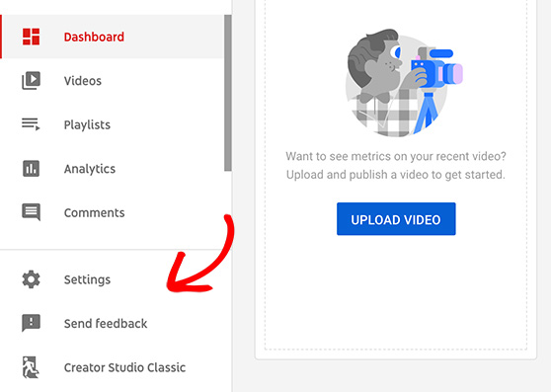Click the UPLOAD VIDEO button
The image size is (551, 392).
tap(396, 219)
